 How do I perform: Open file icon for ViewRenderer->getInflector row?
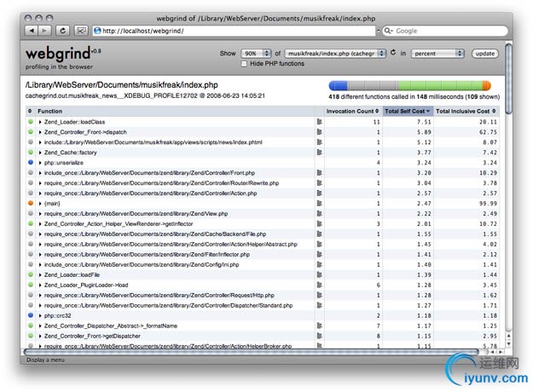point(319,223)
